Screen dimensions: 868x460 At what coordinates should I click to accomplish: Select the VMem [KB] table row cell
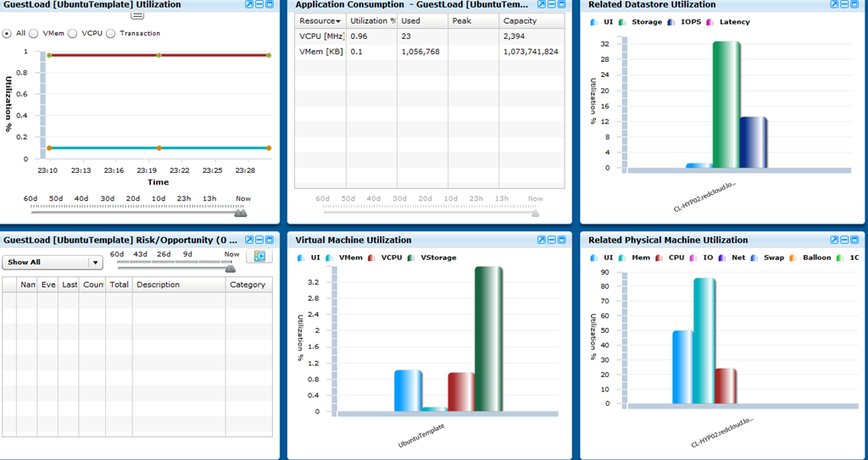point(321,52)
